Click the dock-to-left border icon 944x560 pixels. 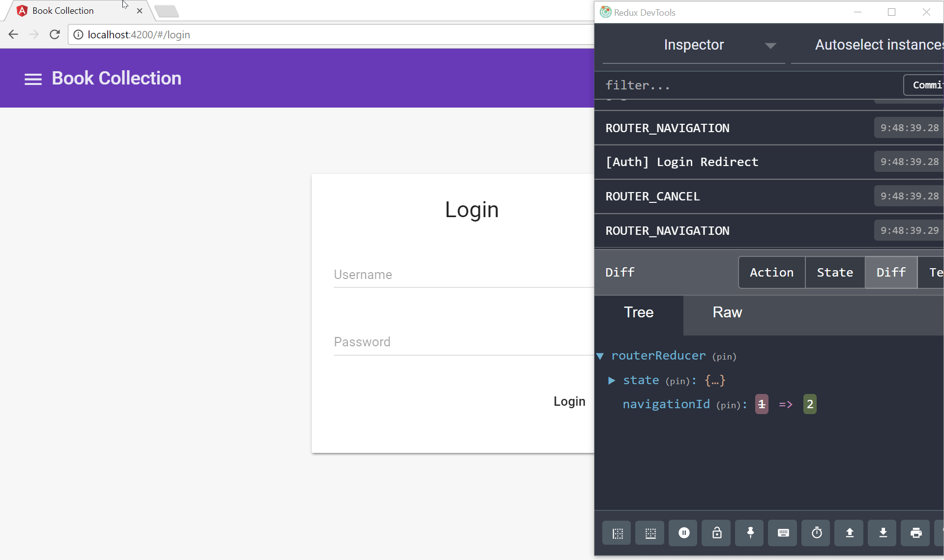[x=617, y=533]
